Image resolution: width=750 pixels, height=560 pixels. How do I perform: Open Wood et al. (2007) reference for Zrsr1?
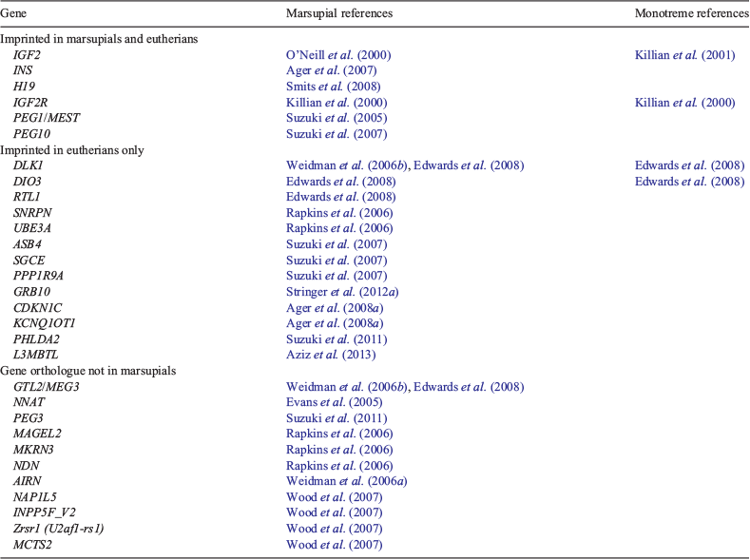point(334,529)
